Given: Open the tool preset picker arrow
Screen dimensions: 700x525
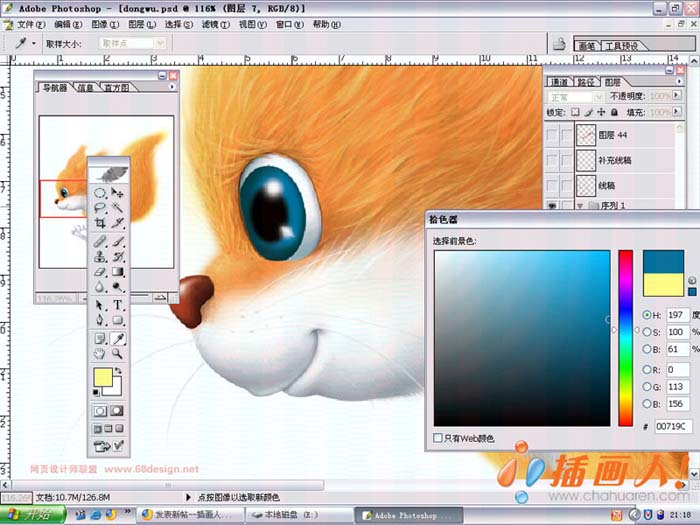Looking at the screenshot, I should 34,43.
